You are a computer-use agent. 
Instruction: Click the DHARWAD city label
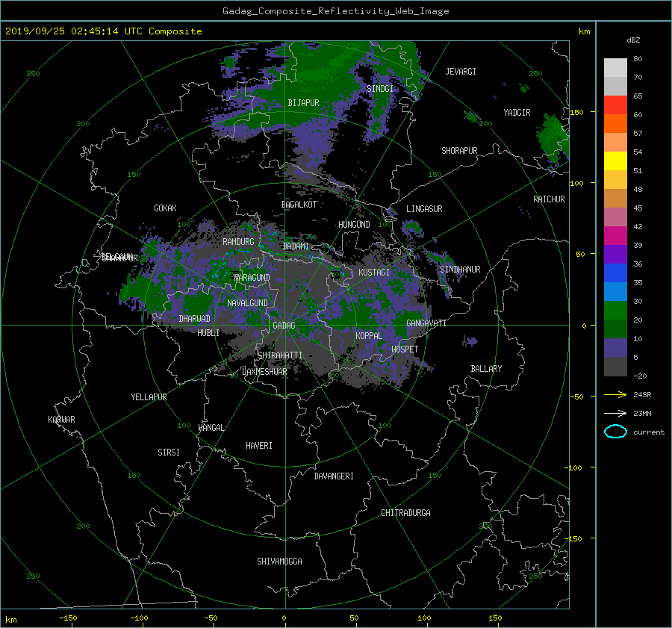tap(194, 319)
